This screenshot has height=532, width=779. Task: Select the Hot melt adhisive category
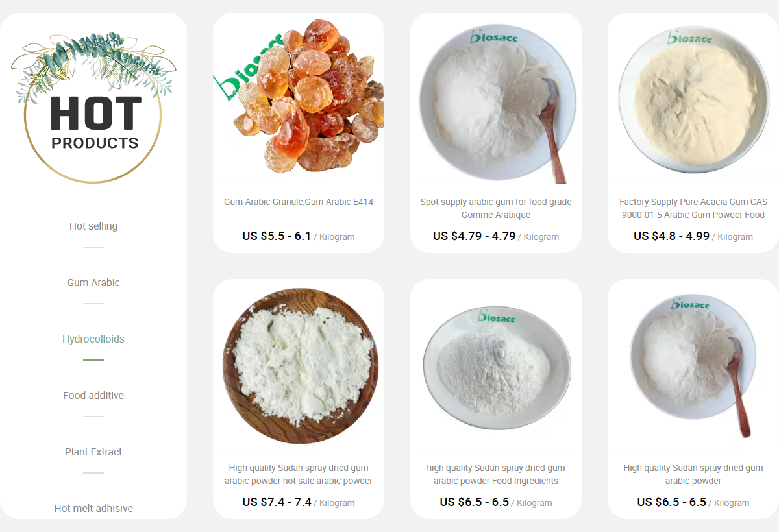[93, 509]
